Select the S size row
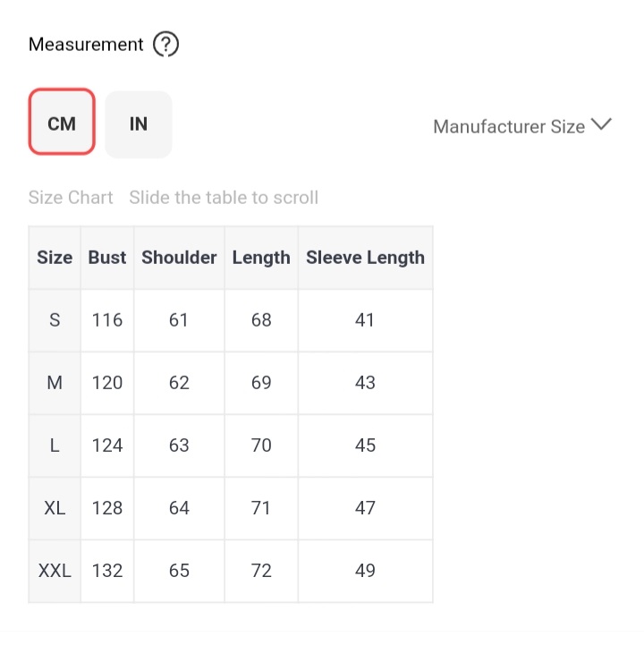 pos(55,320)
